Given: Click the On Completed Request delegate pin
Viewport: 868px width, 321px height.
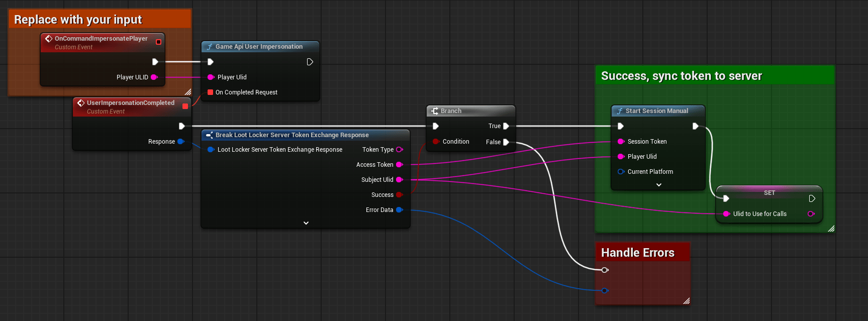Looking at the screenshot, I should [x=211, y=92].
